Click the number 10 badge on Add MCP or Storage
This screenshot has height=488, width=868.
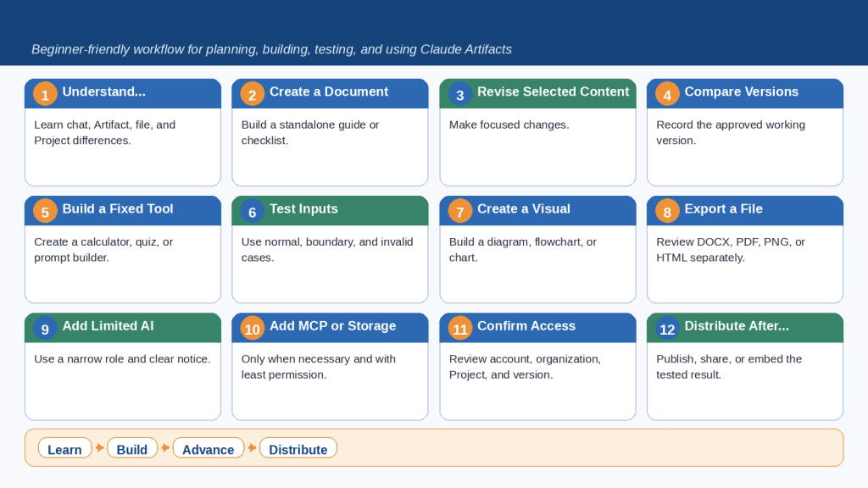pos(252,329)
